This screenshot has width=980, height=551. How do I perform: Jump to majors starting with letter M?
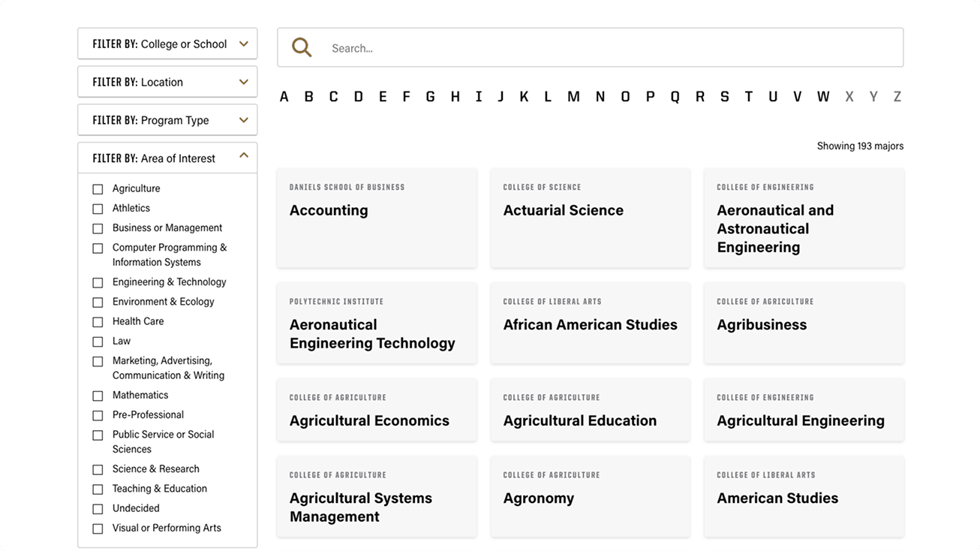(x=573, y=96)
